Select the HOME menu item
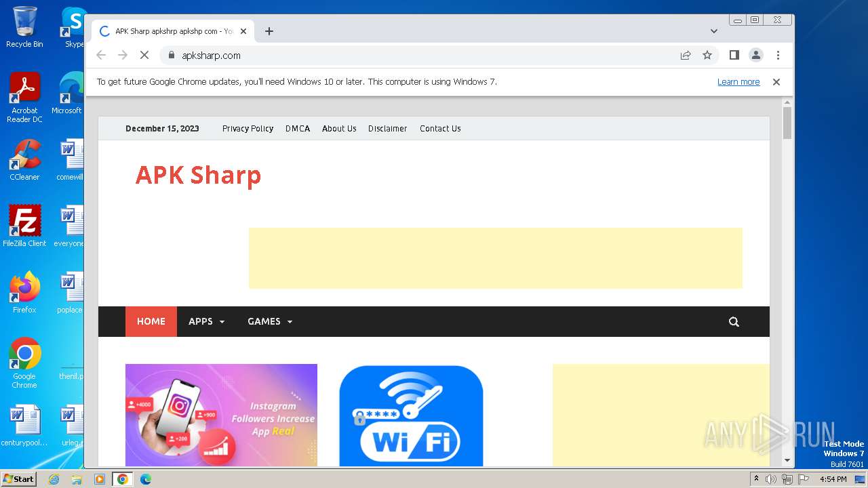Image resolution: width=868 pixels, height=488 pixels. [151, 322]
